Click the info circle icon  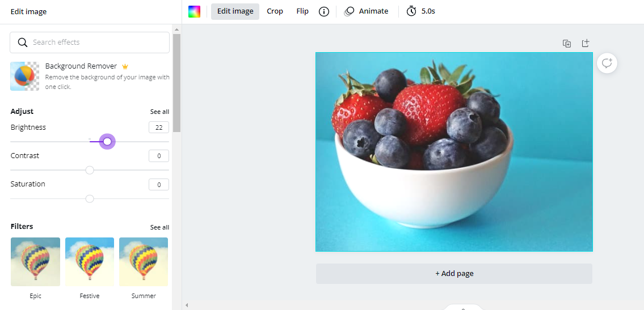pos(324,11)
